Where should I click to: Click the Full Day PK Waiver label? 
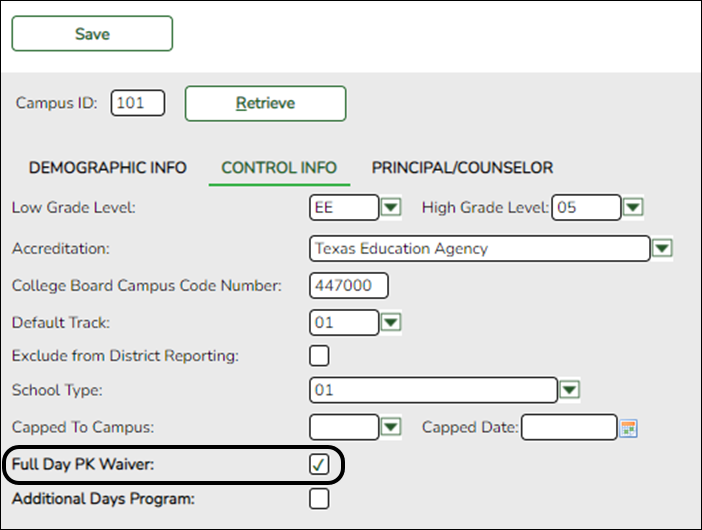(x=83, y=464)
